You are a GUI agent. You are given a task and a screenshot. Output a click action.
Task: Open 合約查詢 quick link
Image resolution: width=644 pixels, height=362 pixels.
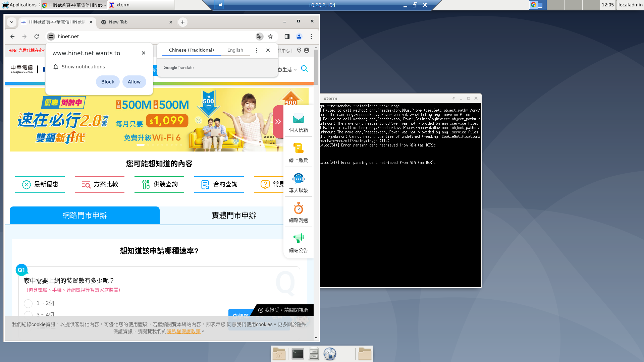pyautogui.click(x=219, y=184)
